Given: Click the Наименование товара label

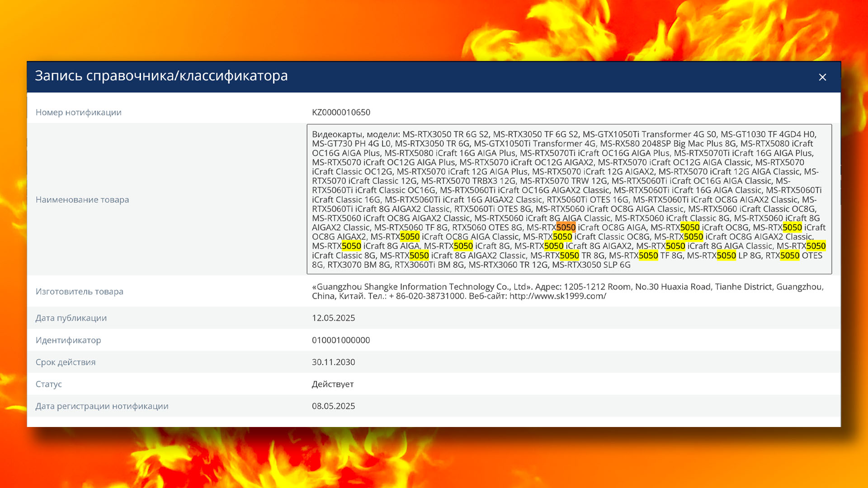Looking at the screenshot, I should pyautogui.click(x=82, y=199).
